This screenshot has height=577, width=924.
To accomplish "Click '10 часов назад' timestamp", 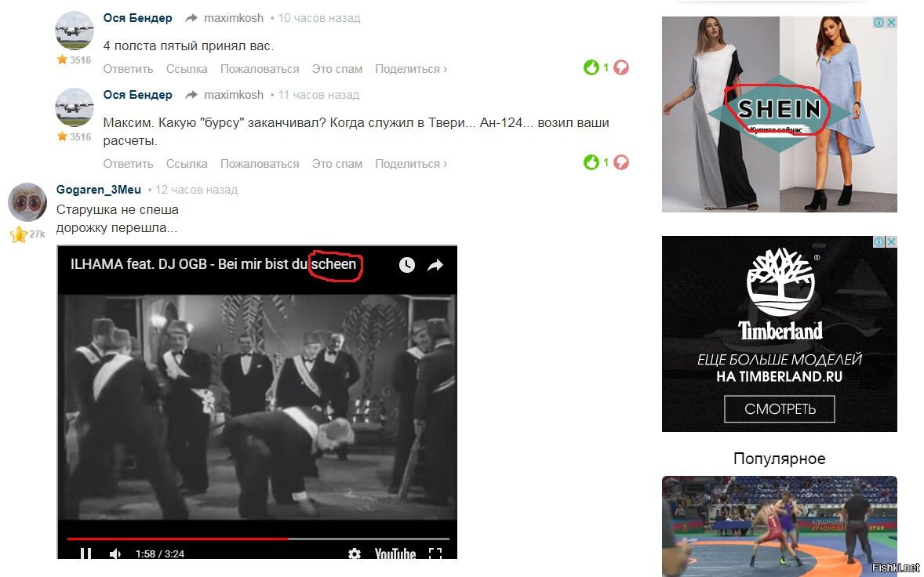I will [x=318, y=18].
